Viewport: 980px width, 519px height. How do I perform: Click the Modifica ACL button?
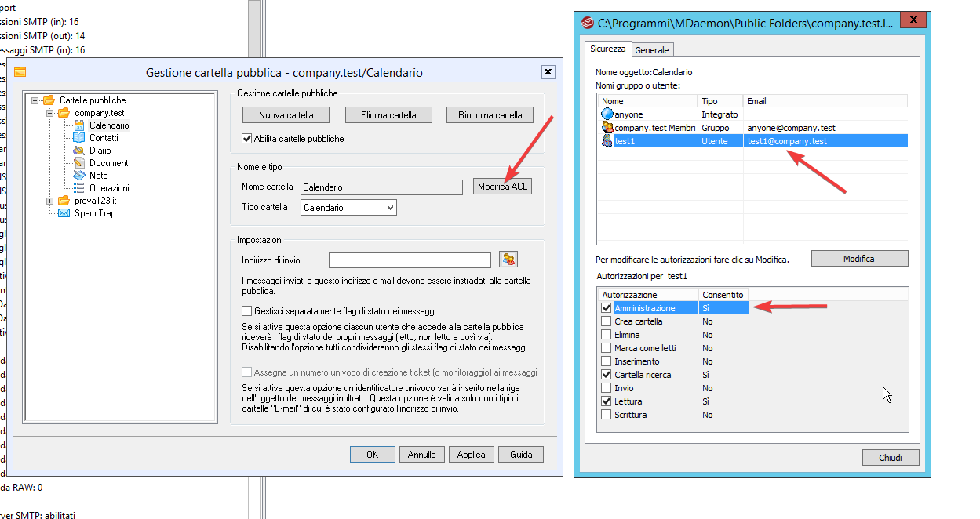tap(503, 187)
